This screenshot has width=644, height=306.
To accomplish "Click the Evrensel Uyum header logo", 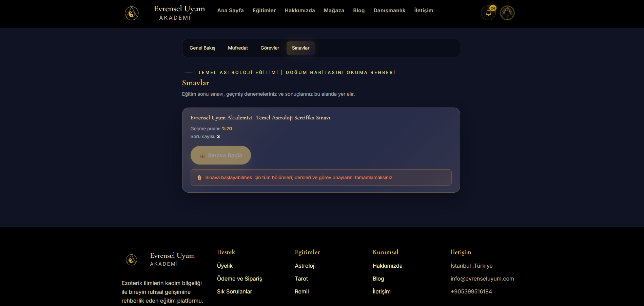I will [x=132, y=13].
